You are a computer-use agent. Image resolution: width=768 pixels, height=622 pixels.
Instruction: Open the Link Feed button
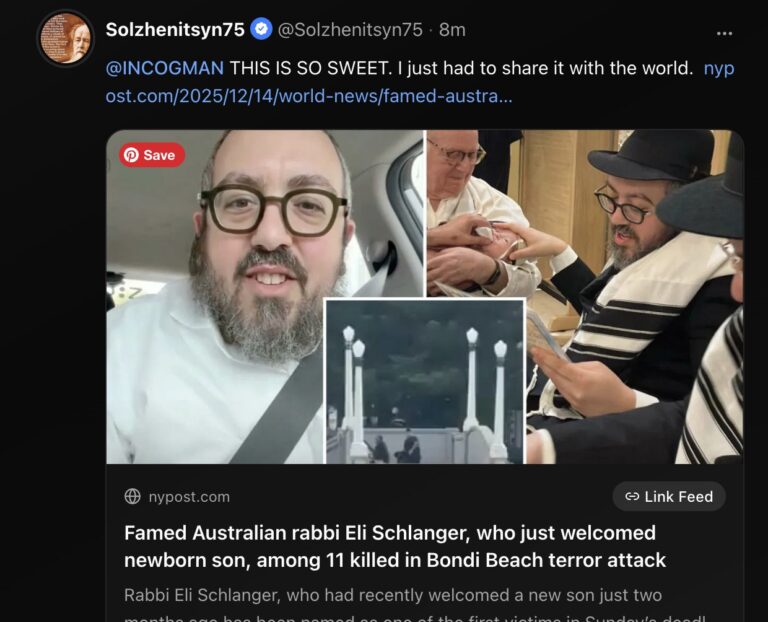tap(669, 497)
